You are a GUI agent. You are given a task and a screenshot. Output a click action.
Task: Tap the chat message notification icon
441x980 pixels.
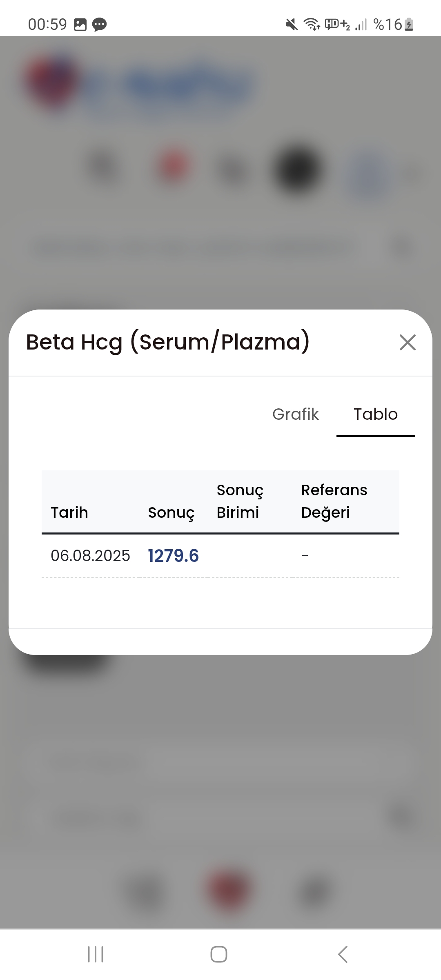pyautogui.click(x=99, y=25)
